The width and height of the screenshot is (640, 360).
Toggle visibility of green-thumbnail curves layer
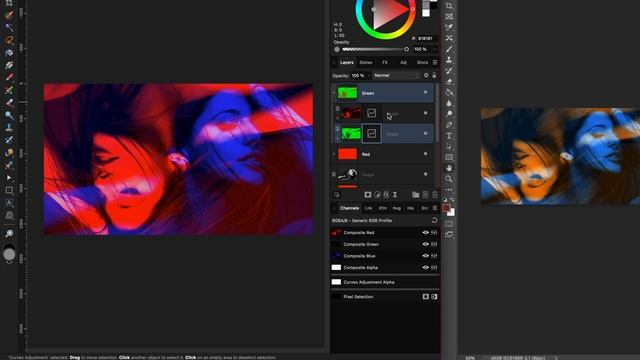point(425,133)
